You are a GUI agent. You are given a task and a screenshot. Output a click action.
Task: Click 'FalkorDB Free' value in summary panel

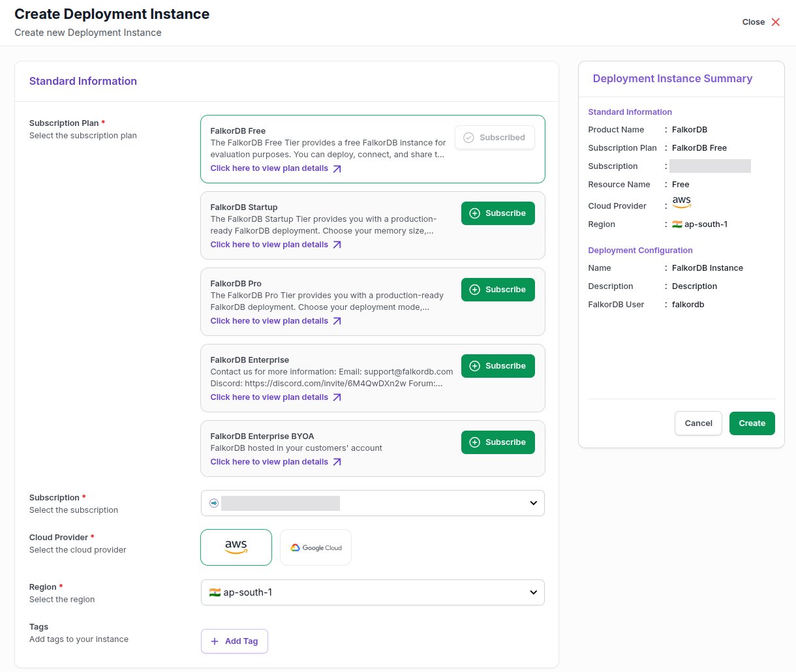tap(699, 148)
